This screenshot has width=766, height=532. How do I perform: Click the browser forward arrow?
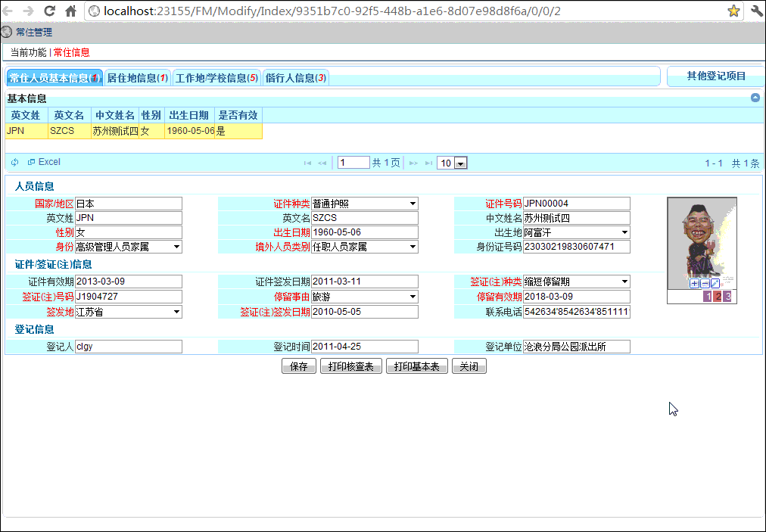pos(28,11)
